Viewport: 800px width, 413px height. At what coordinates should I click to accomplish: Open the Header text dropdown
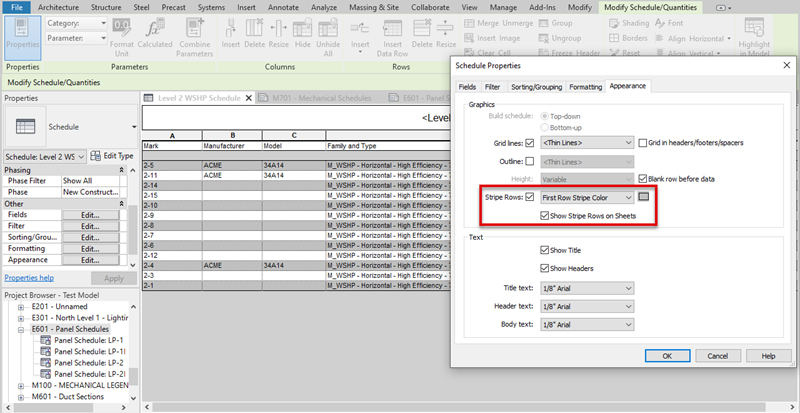pyautogui.click(x=587, y=306)
